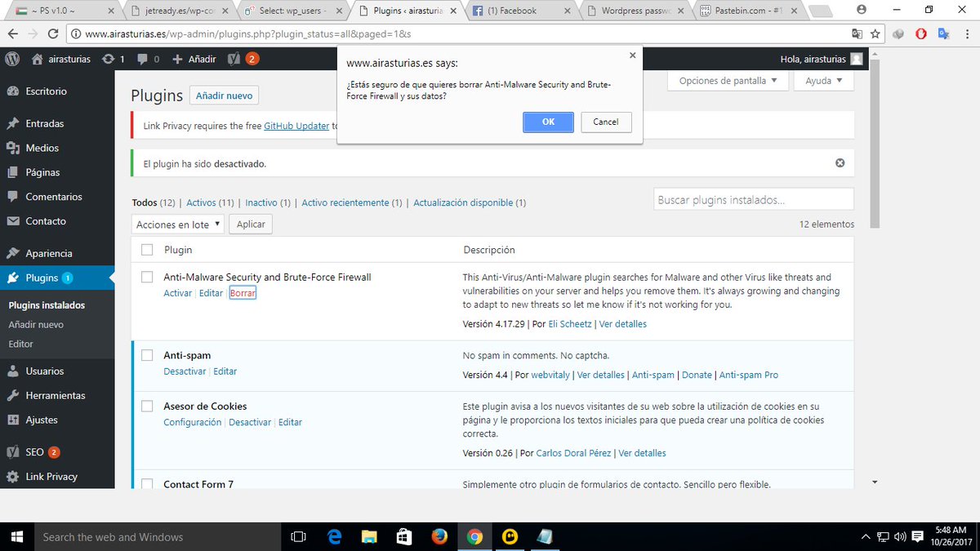Launch Microsoft Edge from the taskbar
980x551 pixels.
click(334, 536)
